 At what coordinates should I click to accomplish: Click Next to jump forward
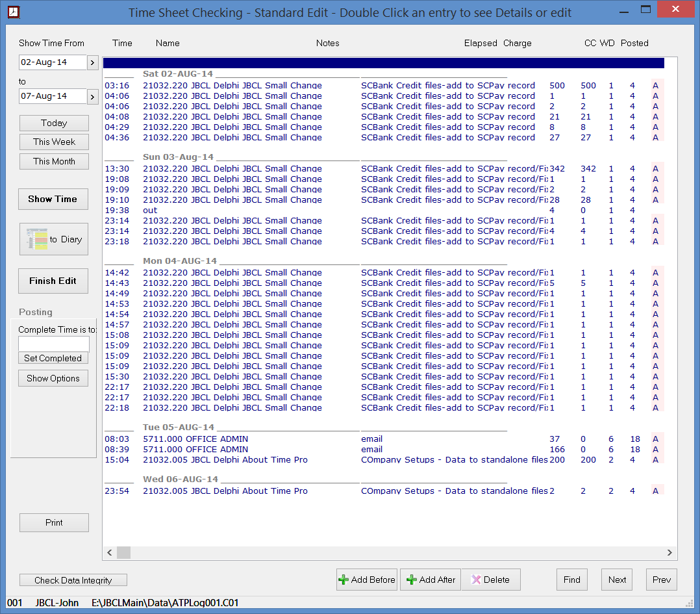tap(616, 580)
